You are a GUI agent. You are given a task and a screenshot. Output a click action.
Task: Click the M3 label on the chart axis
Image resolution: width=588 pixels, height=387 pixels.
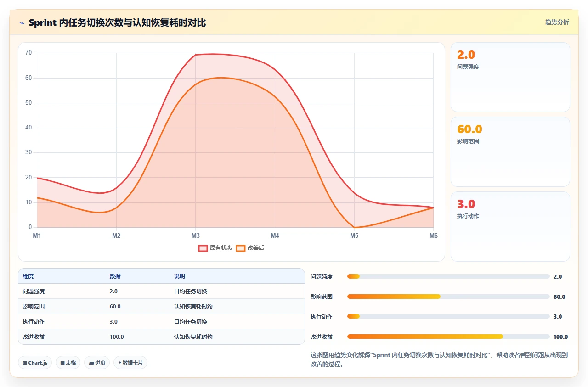(196, 236)
